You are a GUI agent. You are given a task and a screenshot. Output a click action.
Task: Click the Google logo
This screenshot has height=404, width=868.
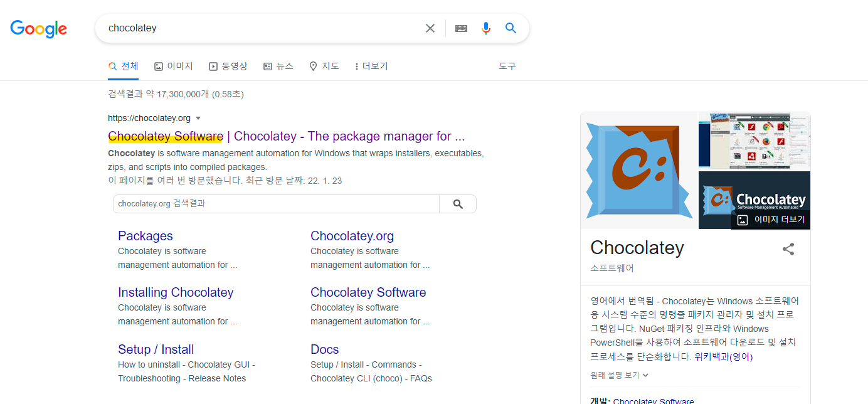click(x=39, y=29)
